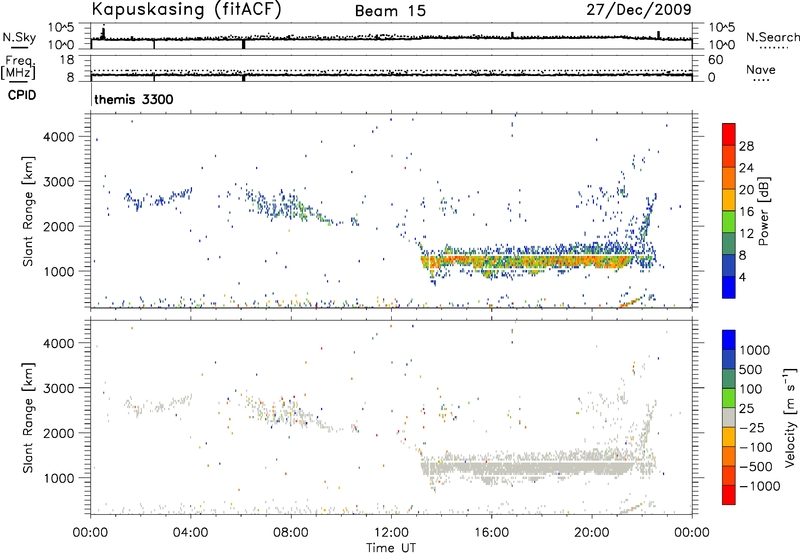This screenshot has height=554, width=800.
Task: Pick the light green segment of the Power colorbar
Action: click(x=729, y=221)
